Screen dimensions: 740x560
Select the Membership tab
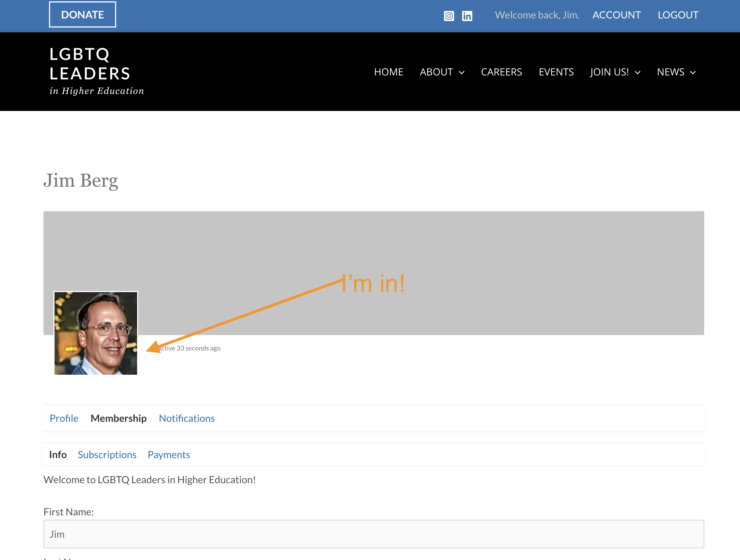(118, 418)
